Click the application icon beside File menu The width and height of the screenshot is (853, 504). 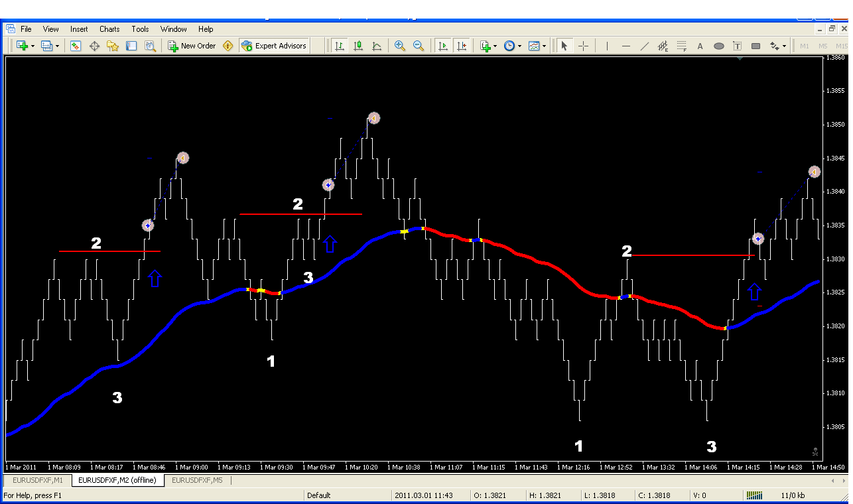11,29
